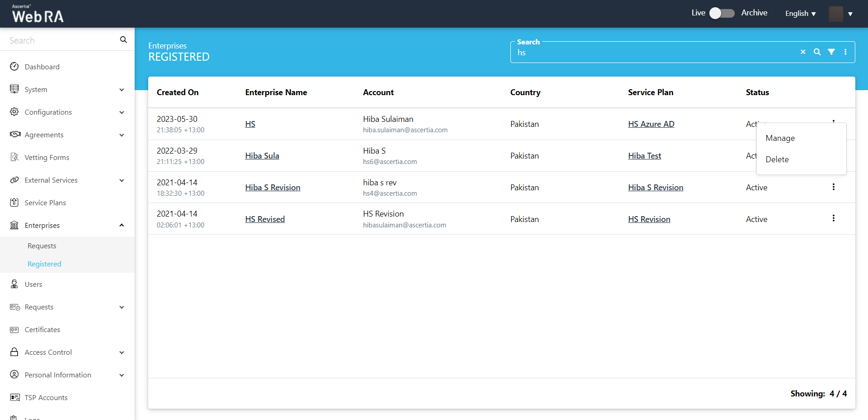
Task: Expand the Access Control section
Action: pos(121,352)
